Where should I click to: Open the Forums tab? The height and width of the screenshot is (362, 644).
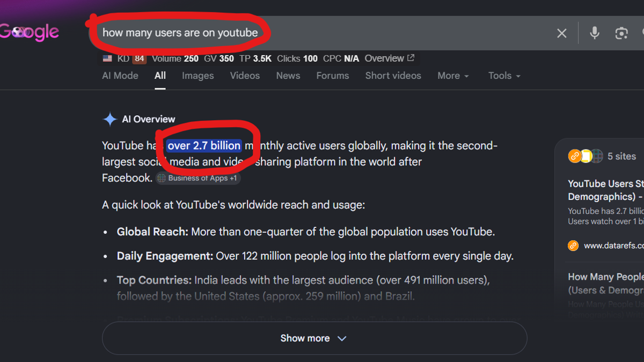pos(332,76)
